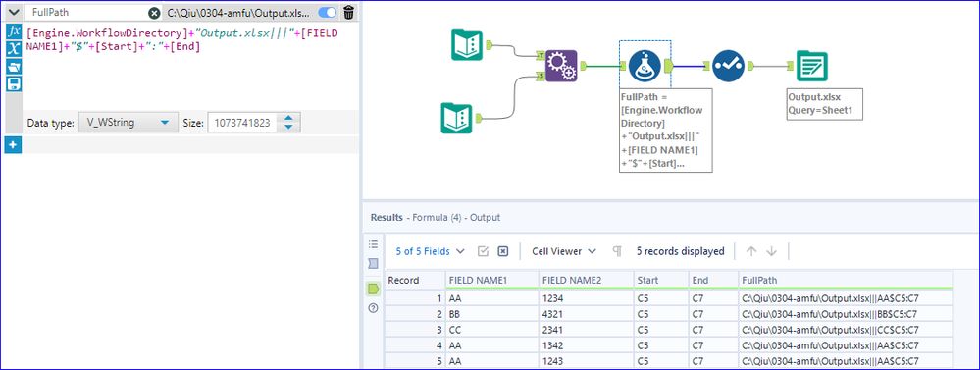This screenshot has height=370, width=980.
Task: Click the Append Fields S input anchor
Action: (540, 77)
